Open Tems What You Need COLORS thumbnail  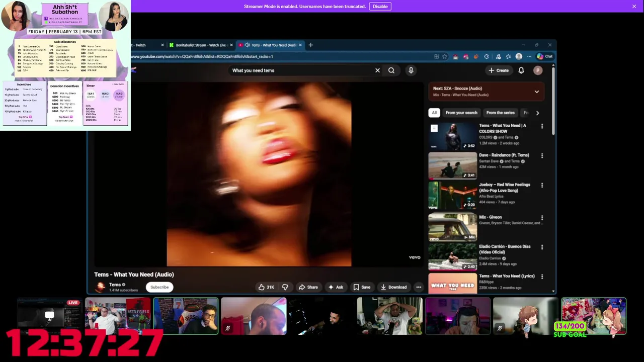(x=452, y=136)
